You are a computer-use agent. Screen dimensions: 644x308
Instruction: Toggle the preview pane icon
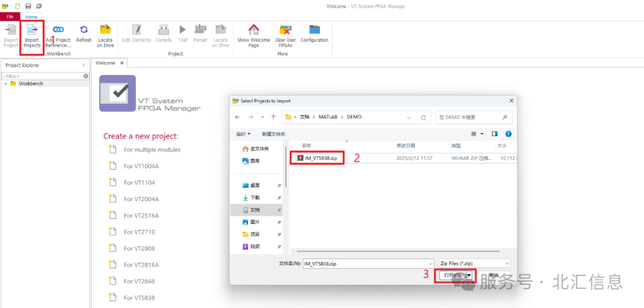click(495, 134)
